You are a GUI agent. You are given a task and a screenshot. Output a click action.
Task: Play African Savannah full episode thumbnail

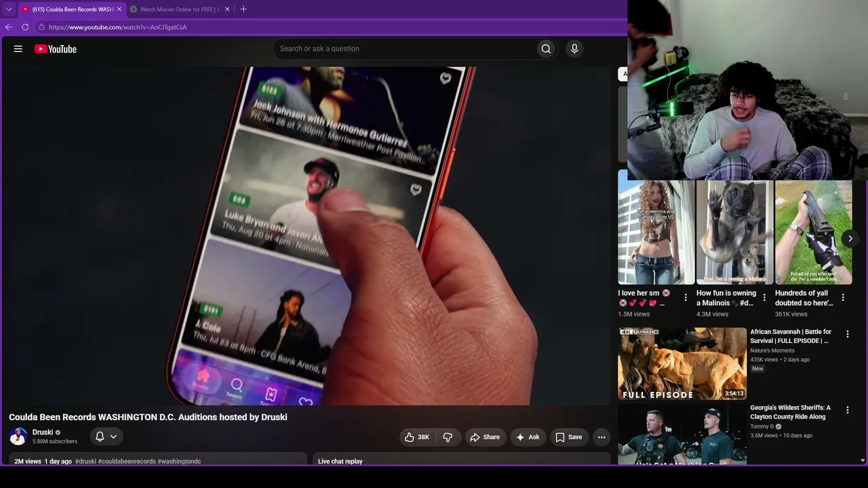(682, 364)
